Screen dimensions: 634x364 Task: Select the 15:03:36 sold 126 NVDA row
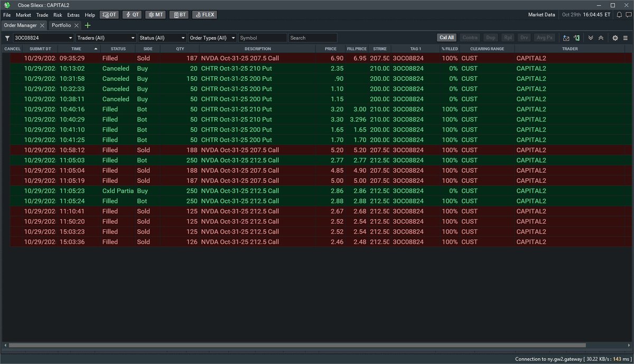click(x=317, y=242)
